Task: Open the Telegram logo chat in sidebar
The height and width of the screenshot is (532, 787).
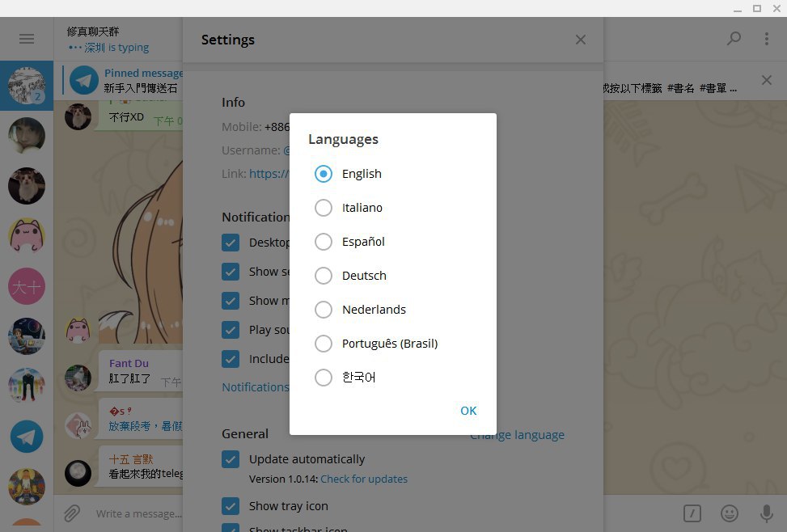Action: (x=27, y=437)
